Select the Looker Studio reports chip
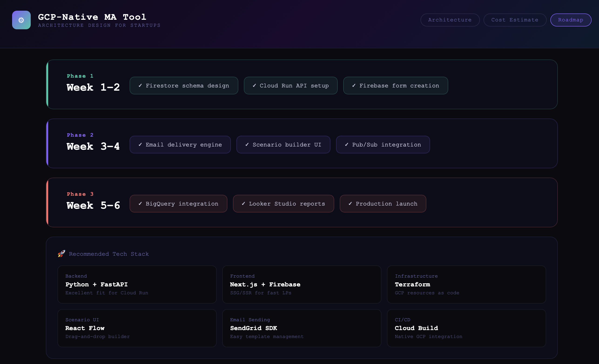 tap(283, 203)
